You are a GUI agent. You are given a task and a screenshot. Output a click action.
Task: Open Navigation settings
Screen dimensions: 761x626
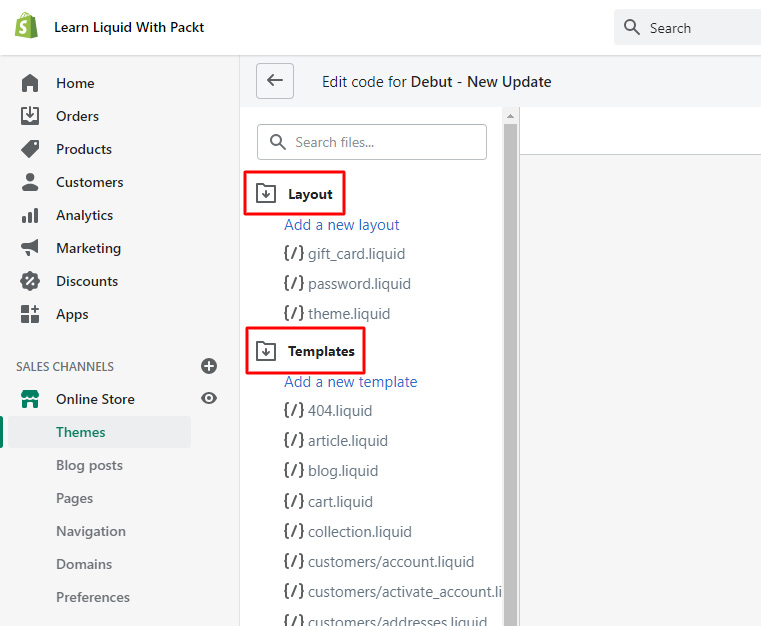coord(91,531)
